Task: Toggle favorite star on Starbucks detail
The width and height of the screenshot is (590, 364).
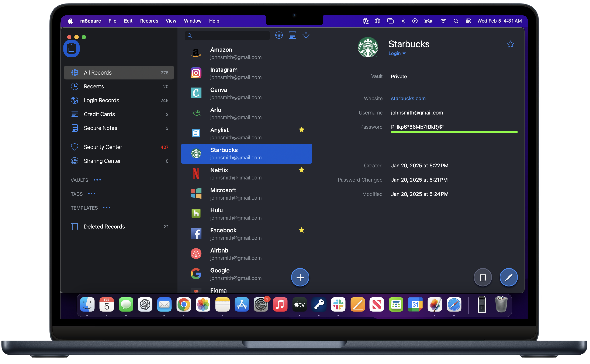Action: 511,44
